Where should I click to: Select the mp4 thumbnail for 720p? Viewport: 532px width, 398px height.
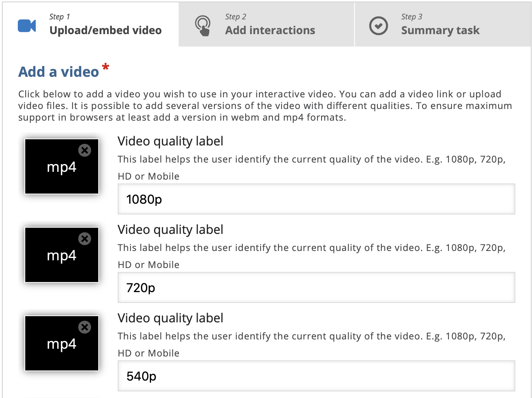[62, 255]
